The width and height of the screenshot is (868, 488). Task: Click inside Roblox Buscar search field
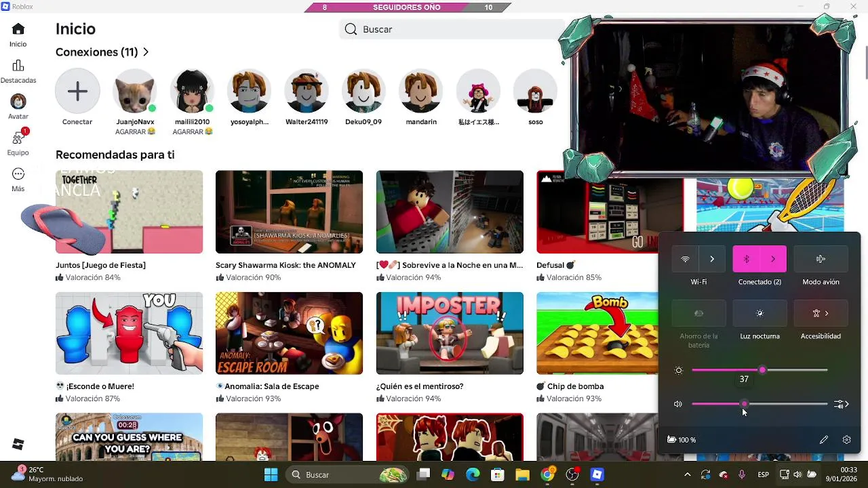[x=452, y=29]
